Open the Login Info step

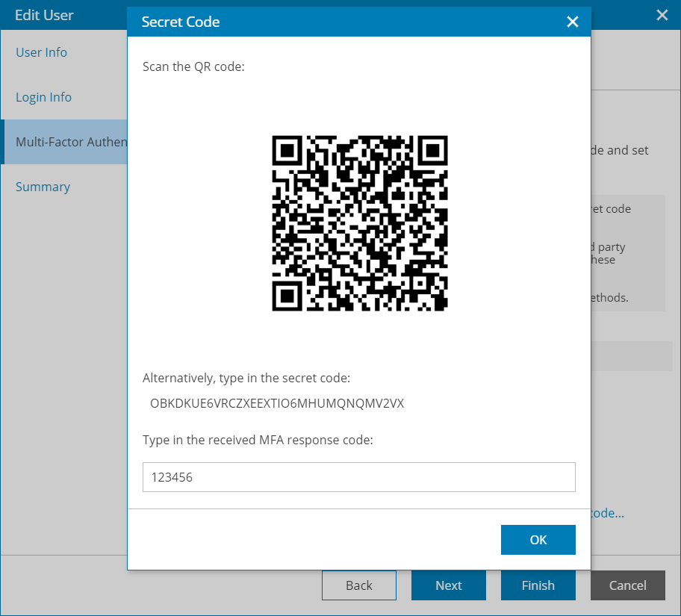pyautogui.click(x=43, y=97)
